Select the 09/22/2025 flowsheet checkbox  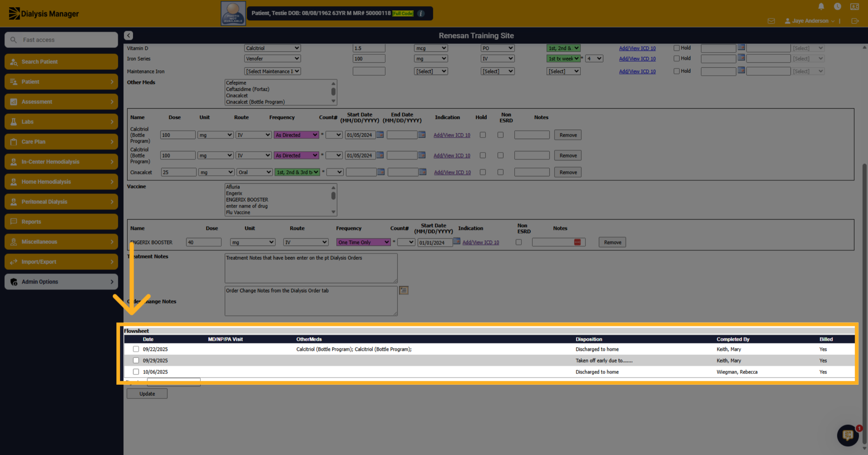(x=136, y=349)
